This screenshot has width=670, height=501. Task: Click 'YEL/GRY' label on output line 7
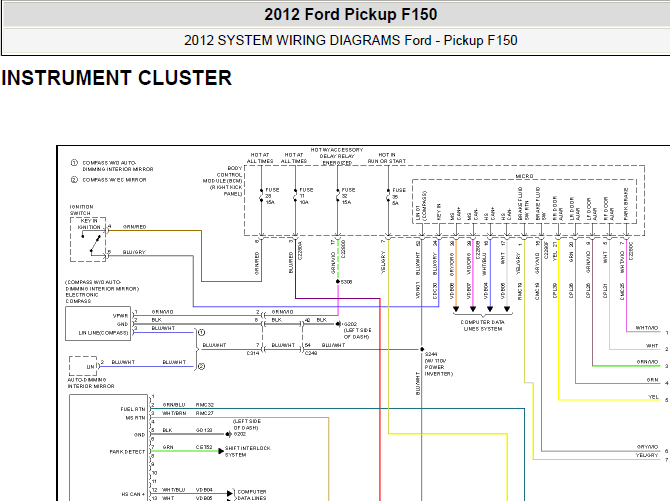(x=647, y=455)
